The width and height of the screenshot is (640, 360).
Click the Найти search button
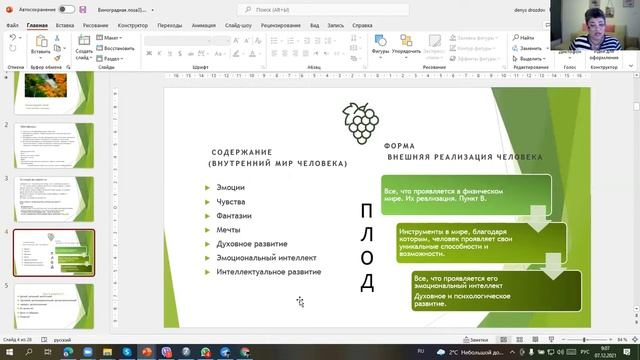point(523,38)
